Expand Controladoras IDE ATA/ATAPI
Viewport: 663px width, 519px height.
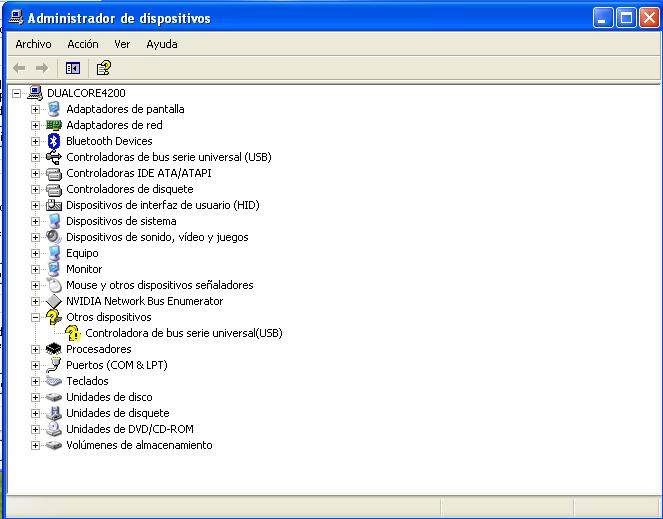36,173
